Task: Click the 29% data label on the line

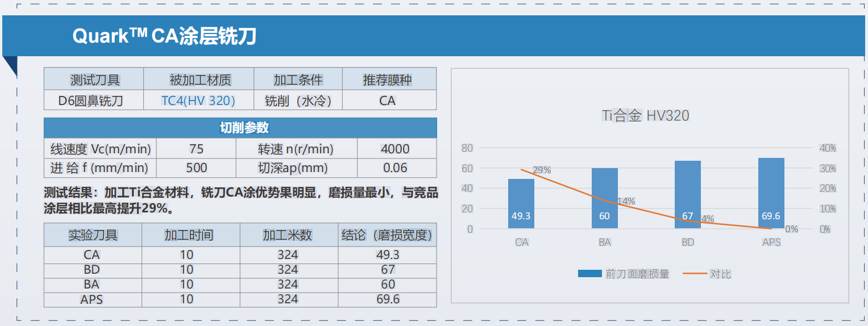Action: pos(542,170)
